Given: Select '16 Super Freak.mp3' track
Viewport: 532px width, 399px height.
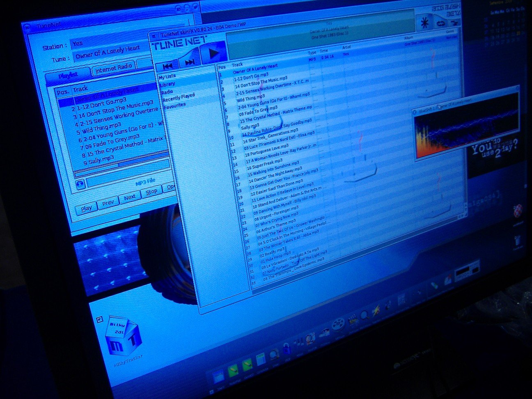Looking at the screenshot, I should coord(264,164).
